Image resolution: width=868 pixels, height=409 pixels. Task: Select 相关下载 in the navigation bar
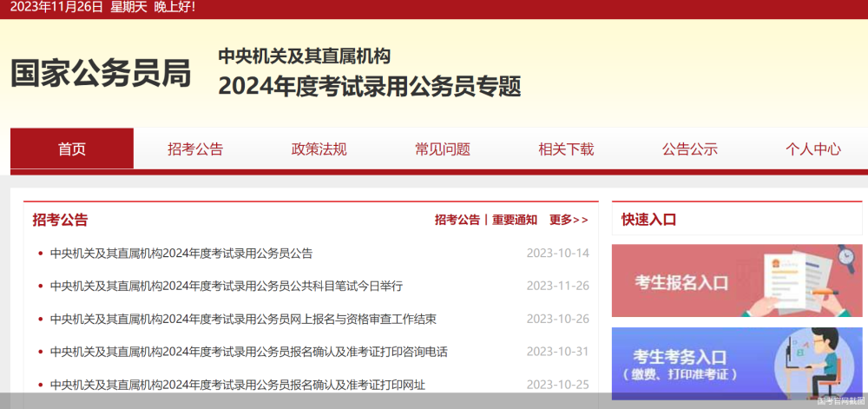(566, 148)
